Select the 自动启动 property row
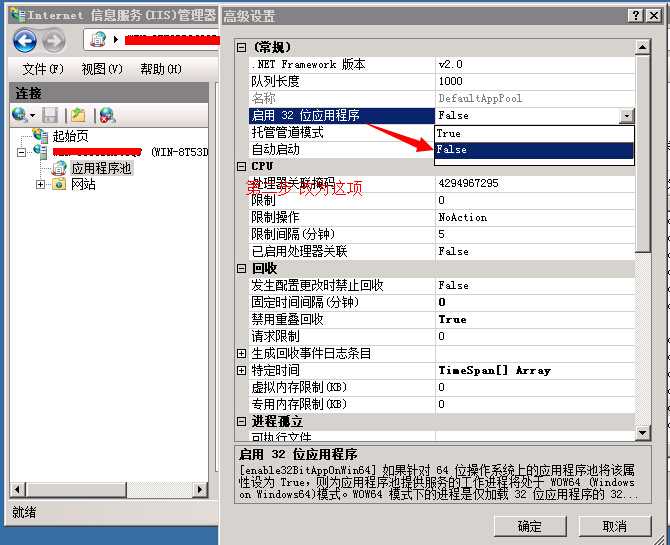This screenshot has width=670, height=545. (x=342, y=150)
